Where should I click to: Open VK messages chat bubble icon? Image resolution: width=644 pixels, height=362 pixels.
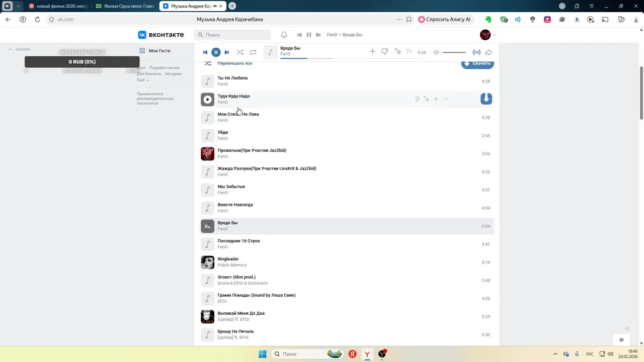pyautogui.click(x=621, y=340)
